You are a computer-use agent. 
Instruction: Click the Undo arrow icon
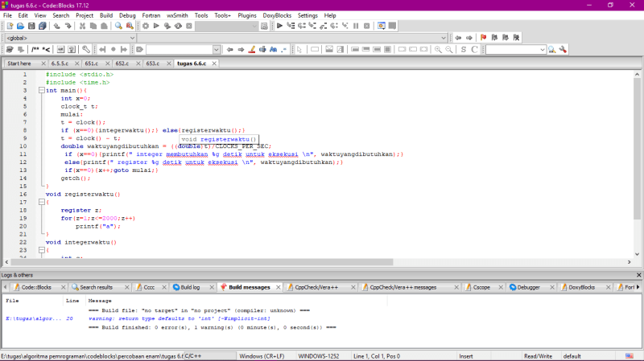click(57, 26)
